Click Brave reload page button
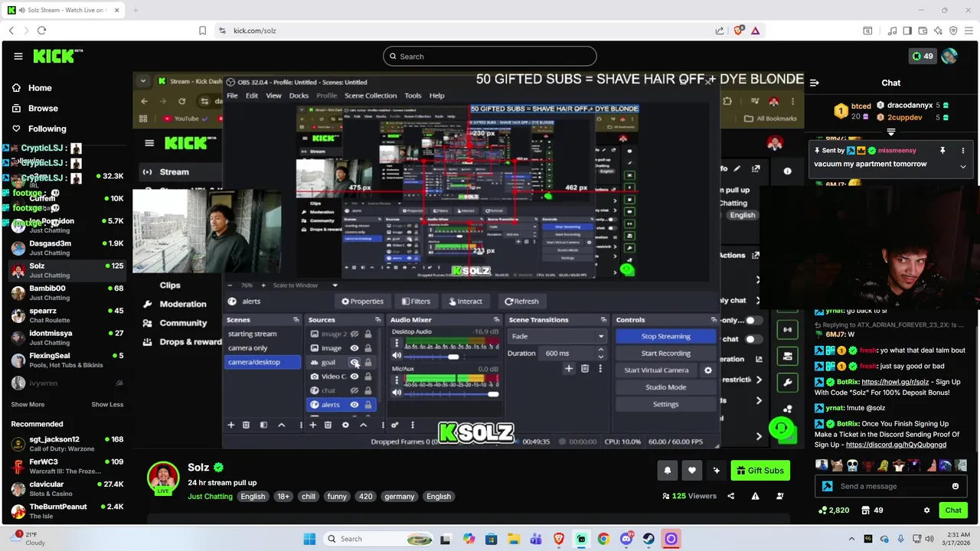 click(41, 31)
